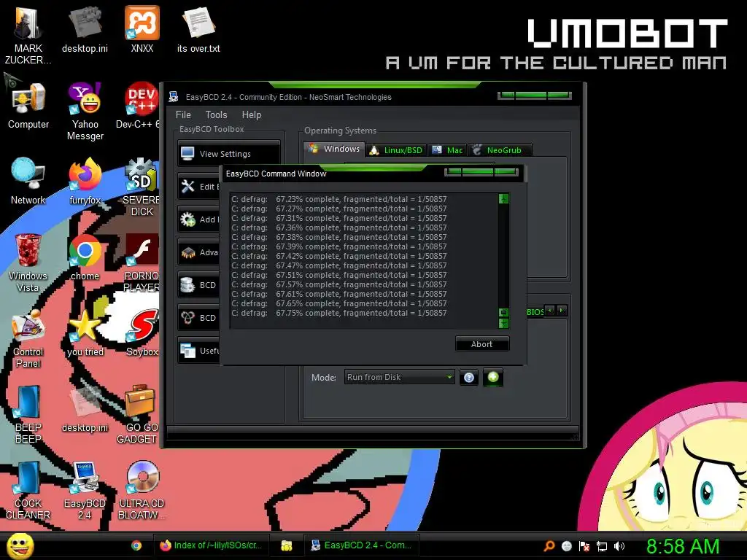Switch to the Windows tab

334,149
